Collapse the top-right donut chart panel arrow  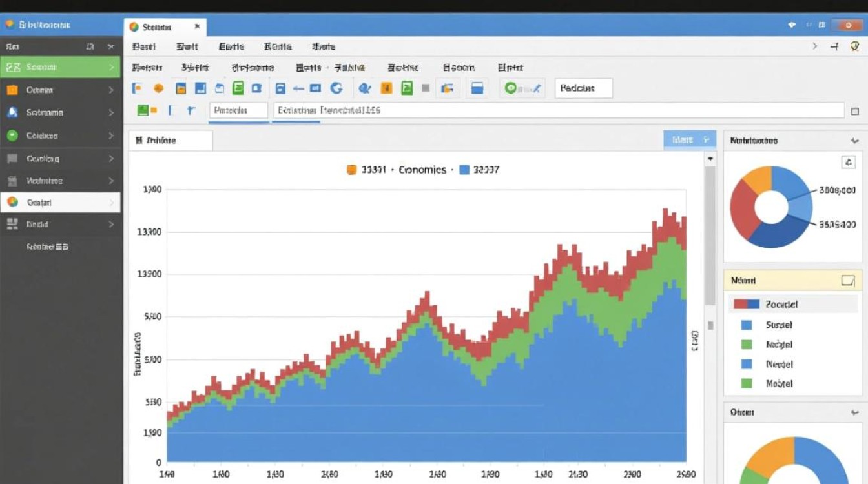[855, 141]
